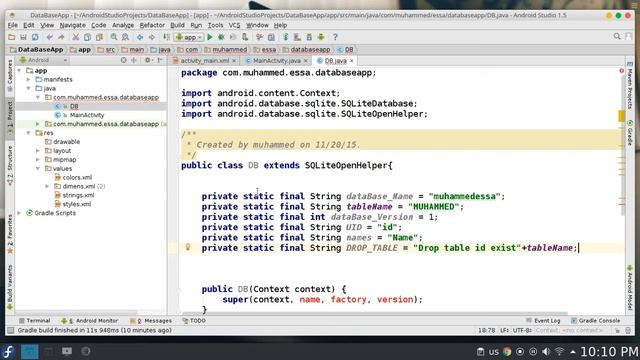Navigate Forward with the right arrow icon
The width and height of the screenshot is (640, 360).
[152, 37]
